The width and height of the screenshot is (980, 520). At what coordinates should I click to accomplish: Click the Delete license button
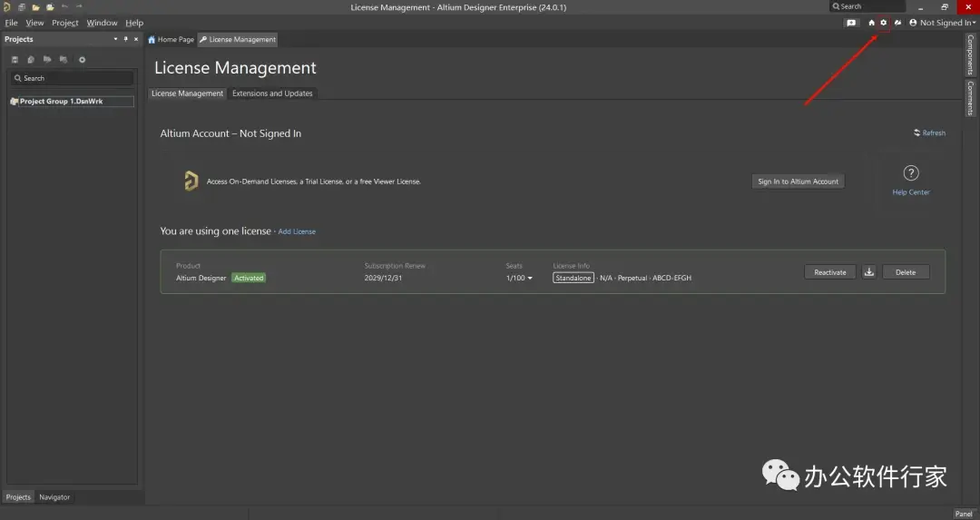click(x=906, y=272)
